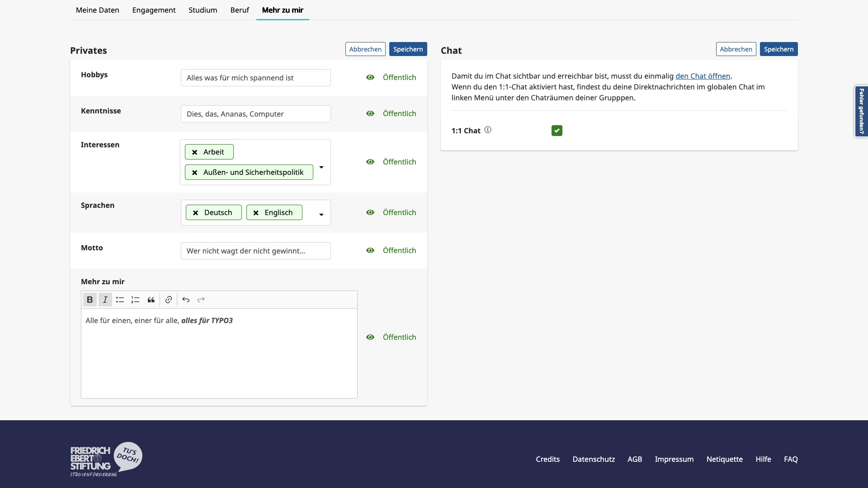Open Mehr zu mir profile tab
This screenshot has width=868, height=488.
[x=283, y=9]
